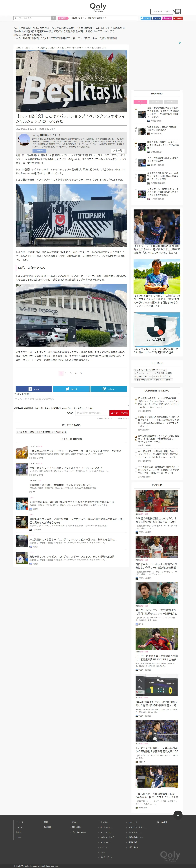Image resolution: width=196 pixels, height=868 pixels.
Task: Click the author's Twitter button
Action: point(40,151)
